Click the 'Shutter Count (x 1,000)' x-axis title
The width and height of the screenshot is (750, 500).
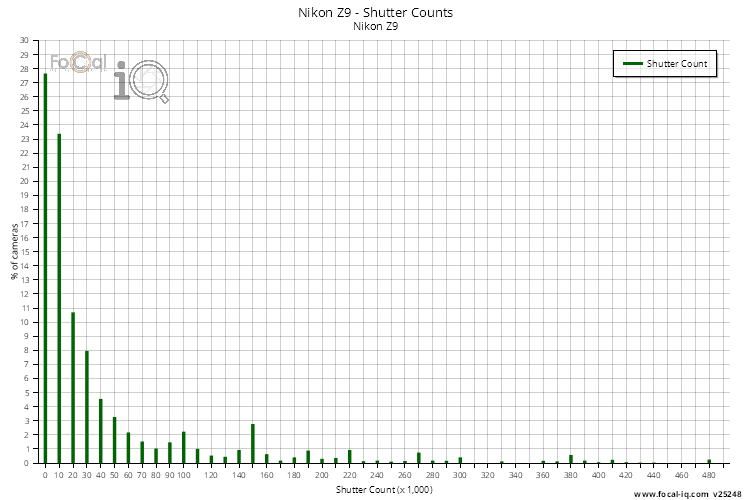384,489
